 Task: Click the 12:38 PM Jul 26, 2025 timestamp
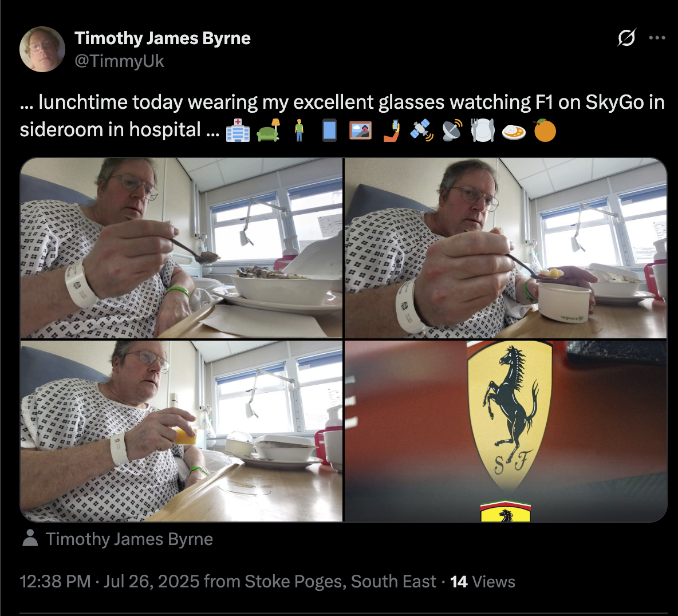110,582
